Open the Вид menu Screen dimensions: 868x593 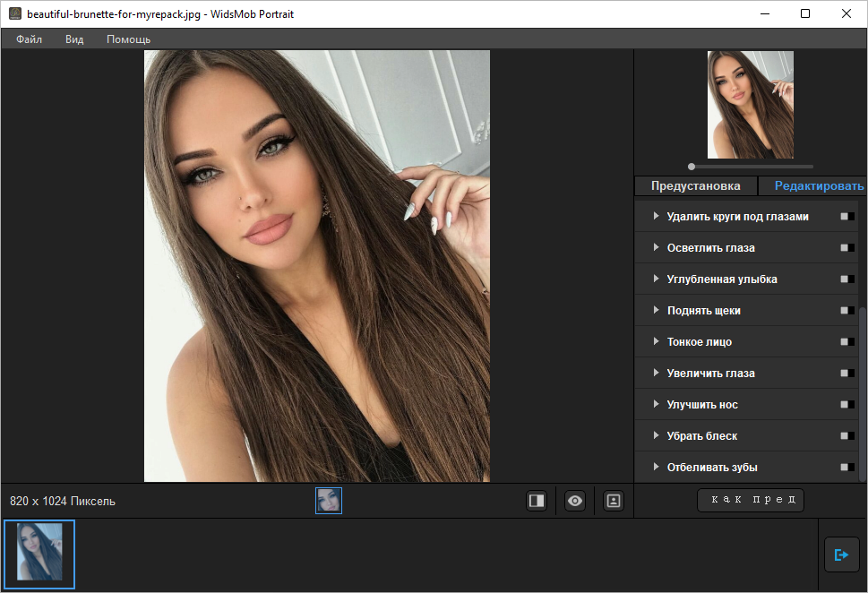(74, 39)
